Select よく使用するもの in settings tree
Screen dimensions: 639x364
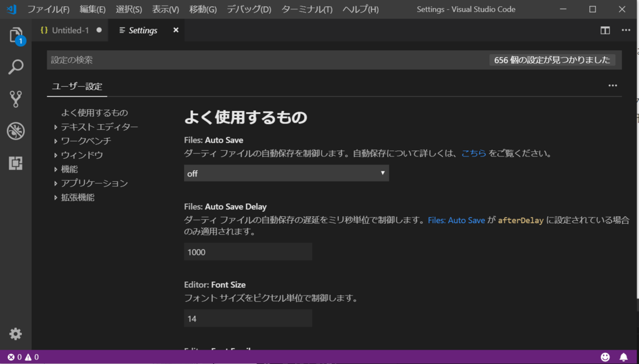click(95, 113)
